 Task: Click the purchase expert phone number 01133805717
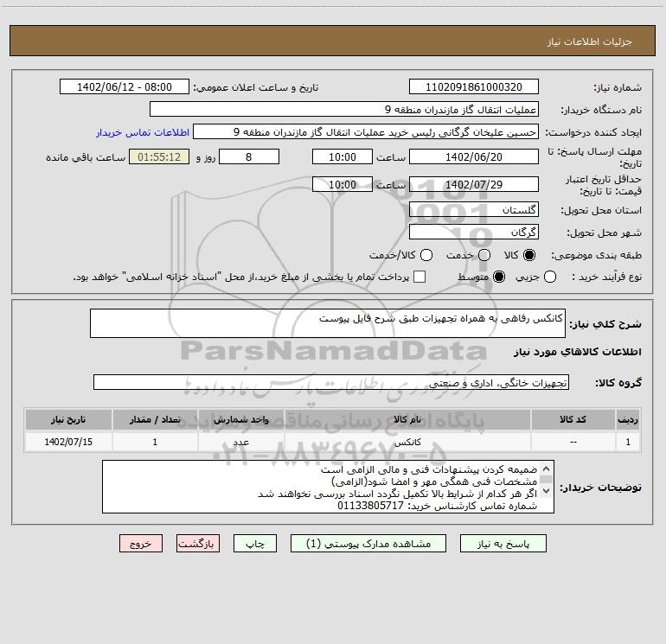pos(370,506)
